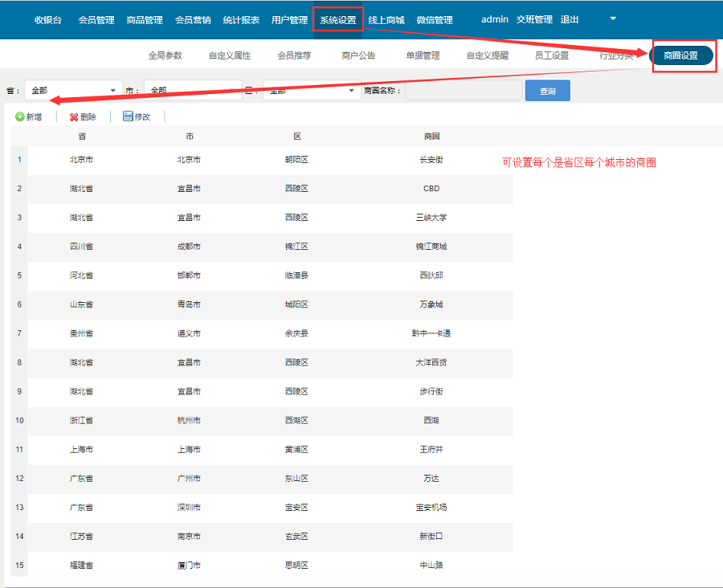Switch to the 全局参数 sub-tab
Viewport: 723px width, 588px height.
(165, 55)
